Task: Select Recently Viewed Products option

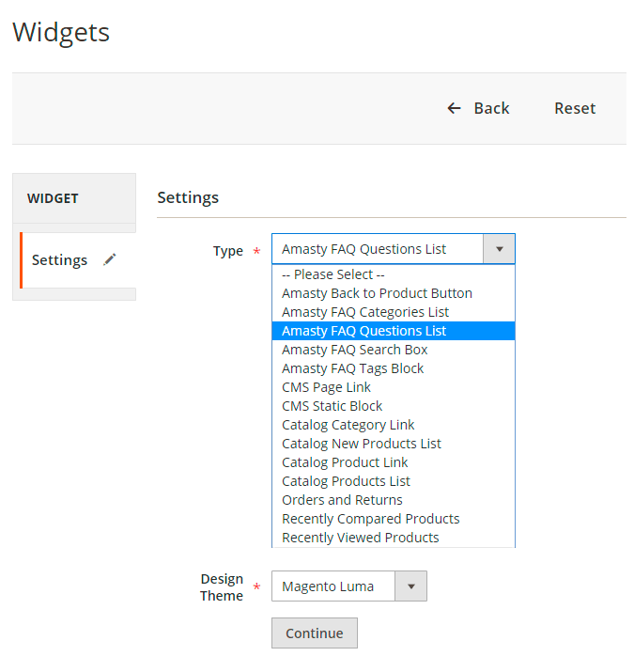Action: [x=394, y=538]
